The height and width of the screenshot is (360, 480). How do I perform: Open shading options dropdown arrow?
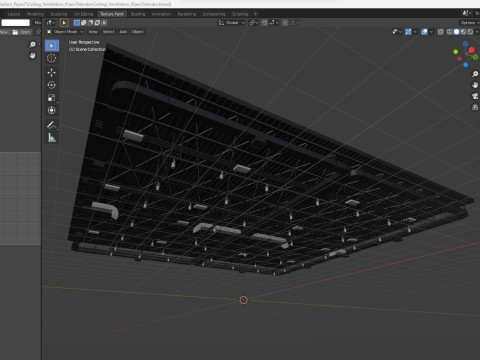click(x=476, y=32)
